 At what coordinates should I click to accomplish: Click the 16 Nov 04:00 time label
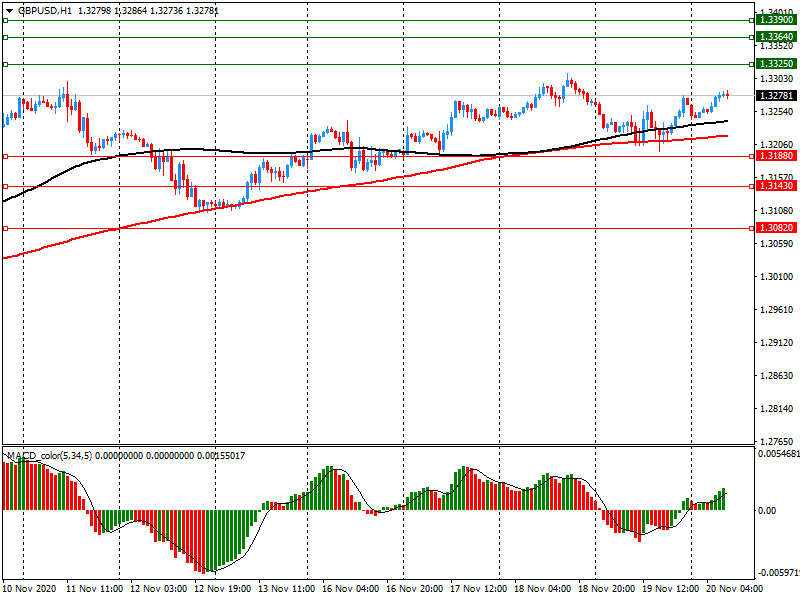coord(350,590)
